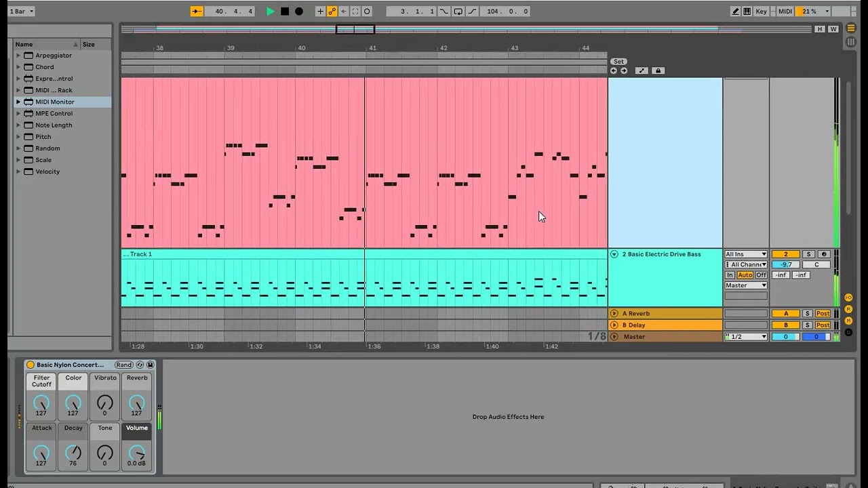Click the Capture MIDI icon

pyautogui.click(x=355, y=12)
